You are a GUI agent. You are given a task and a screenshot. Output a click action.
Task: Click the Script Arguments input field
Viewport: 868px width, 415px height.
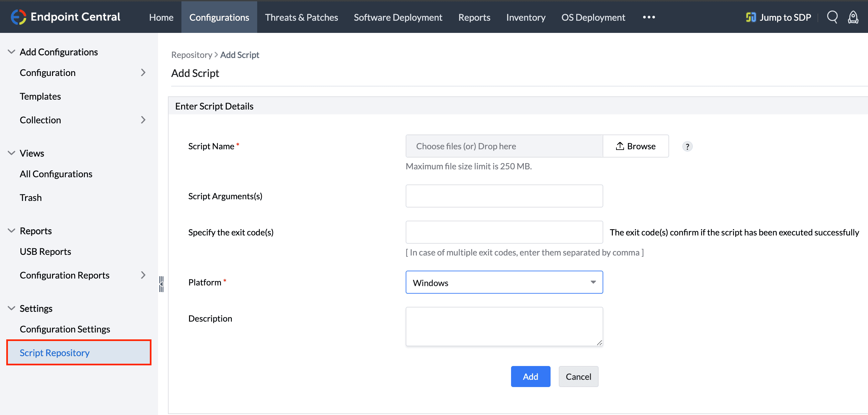[x=504, y=196]
